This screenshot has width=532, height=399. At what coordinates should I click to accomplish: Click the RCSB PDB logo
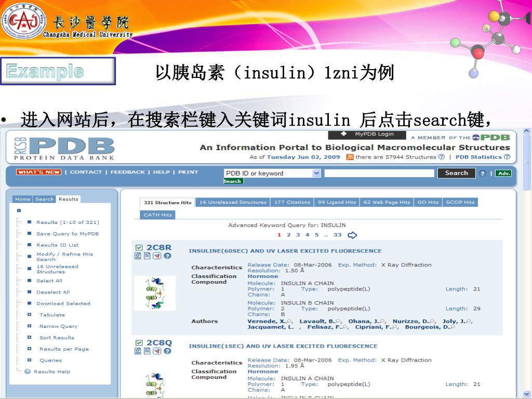(x=64, y=149)
